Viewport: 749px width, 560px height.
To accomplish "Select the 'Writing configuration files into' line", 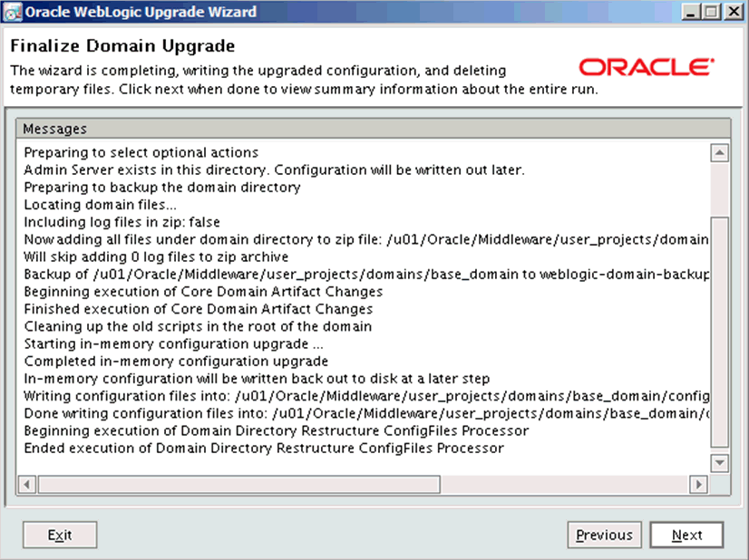I will (366, 396).
